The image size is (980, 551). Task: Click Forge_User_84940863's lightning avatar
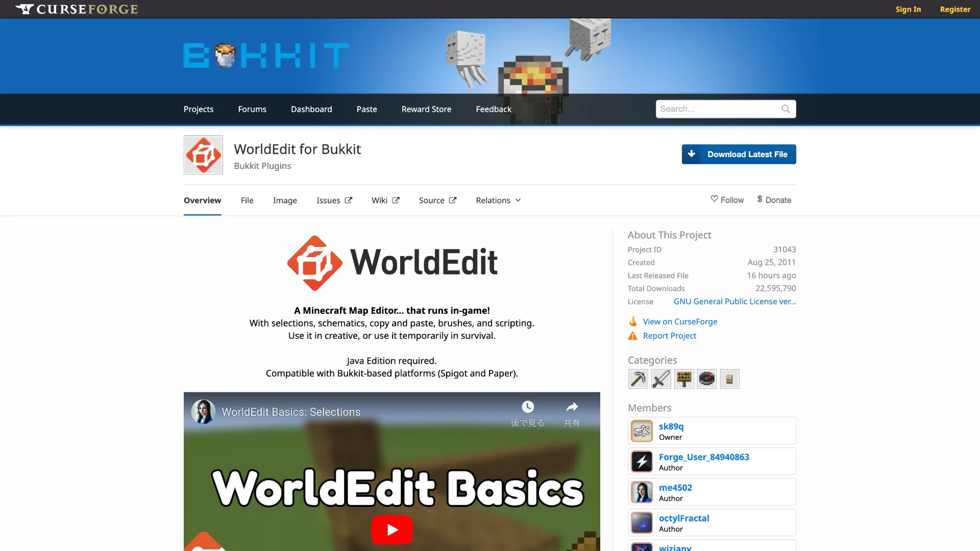pos(642,462)
